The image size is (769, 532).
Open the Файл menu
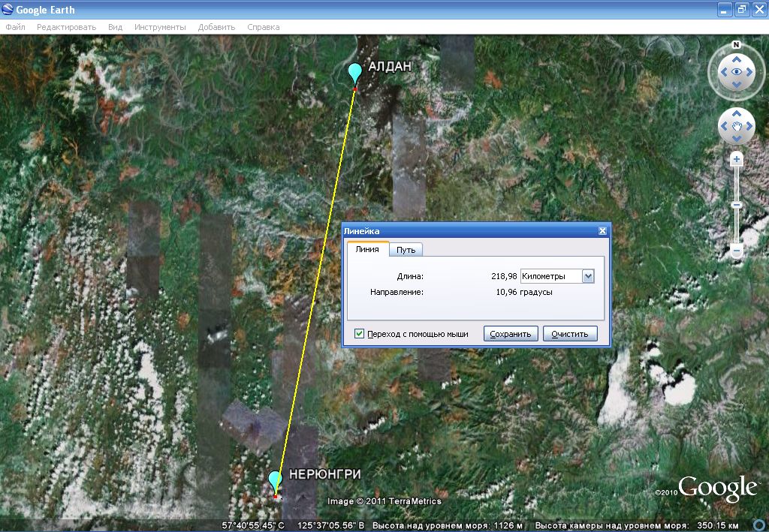coord(15,27)
